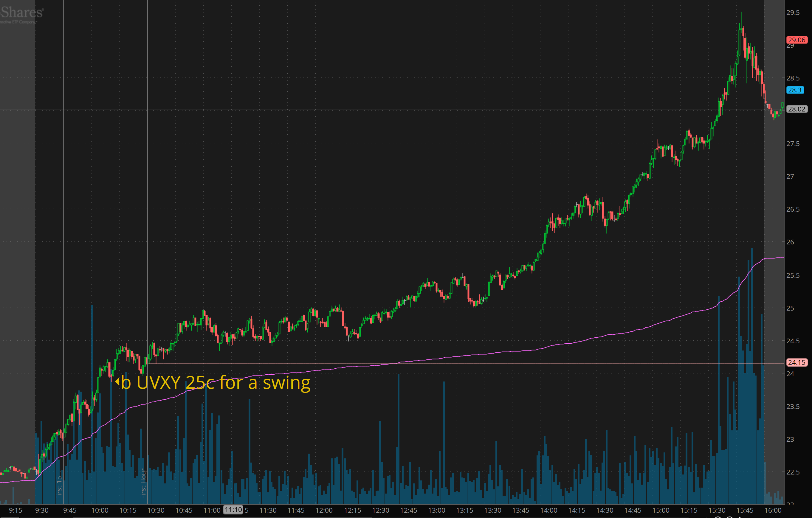812x518 pixels.
Task: Click the 9:30 time axis label
Action: tap(42, 510)
